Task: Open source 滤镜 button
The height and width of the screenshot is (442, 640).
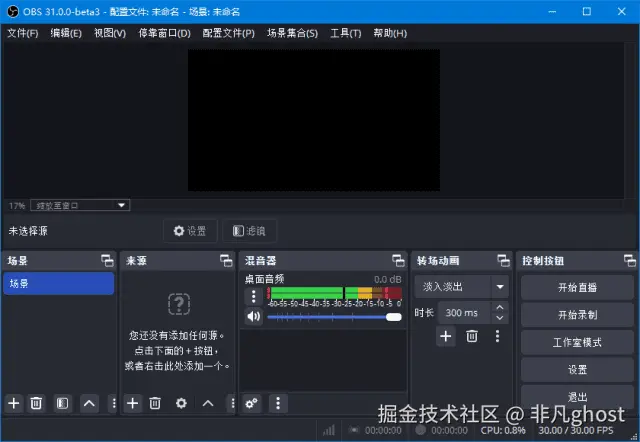Action: pyautogui.click(x=249, y=231)
